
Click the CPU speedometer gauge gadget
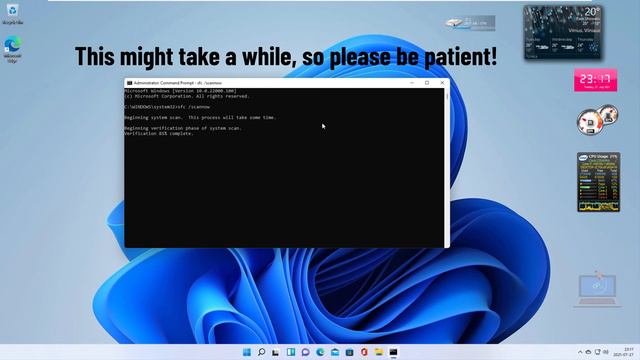(x=597, y=120)
